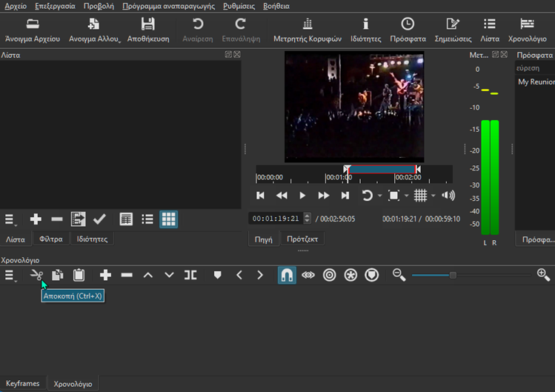
Task: Toggle the Λίστα playlist toolbar button
Action: point(490,31)
